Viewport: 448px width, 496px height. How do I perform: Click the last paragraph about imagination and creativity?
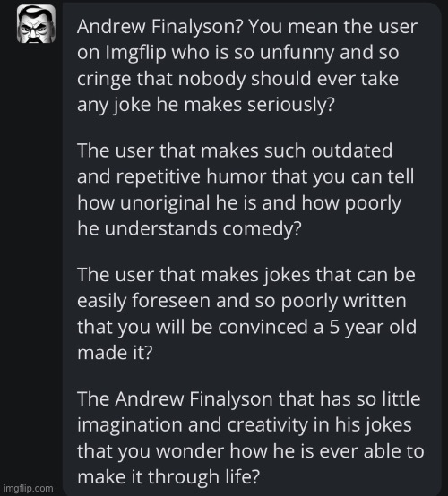(x=251, y=438)
